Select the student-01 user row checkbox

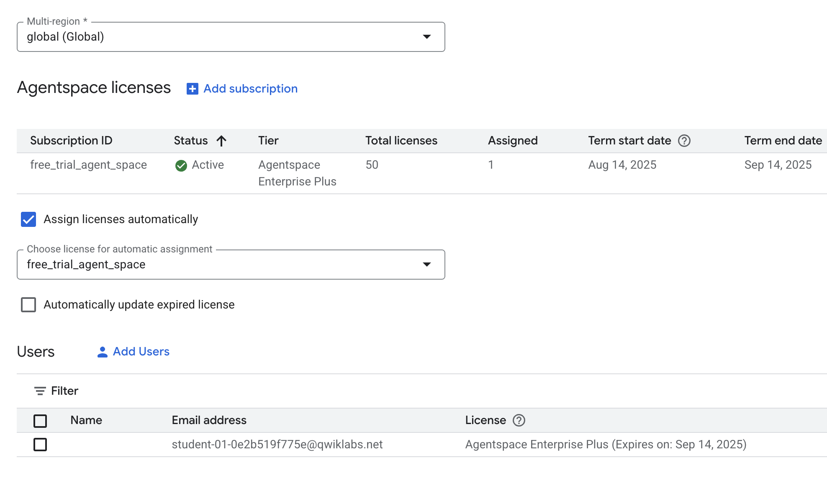point(40,445)
